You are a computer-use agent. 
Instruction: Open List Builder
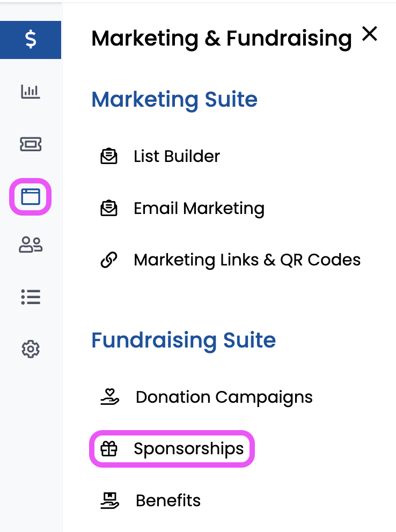(177, 157)
